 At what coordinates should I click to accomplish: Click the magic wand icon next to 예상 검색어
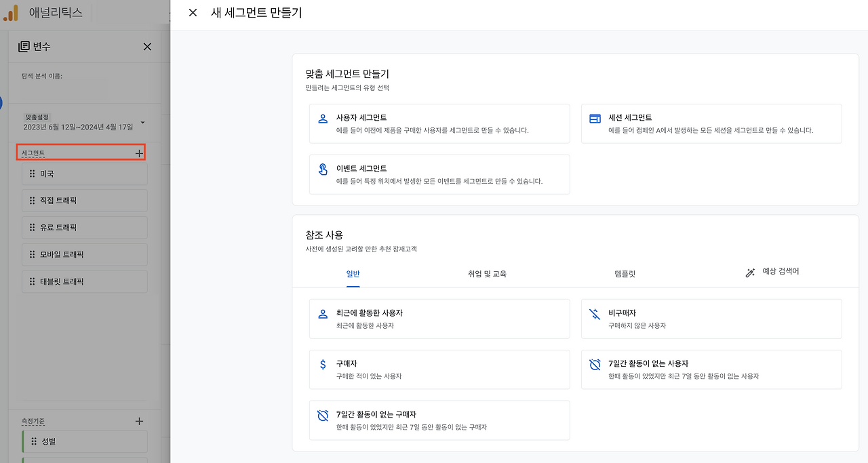click(749, 272)
